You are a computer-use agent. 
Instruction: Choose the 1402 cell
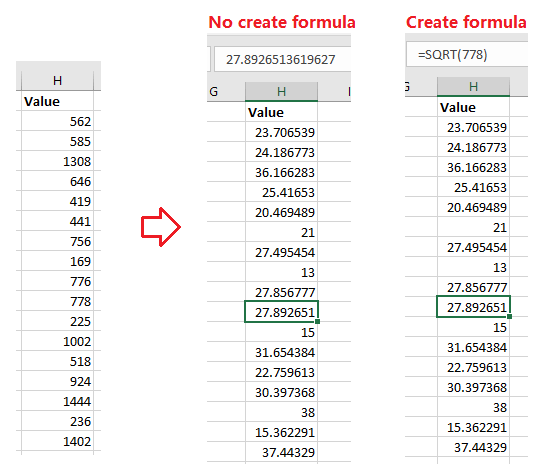[58, 440]
